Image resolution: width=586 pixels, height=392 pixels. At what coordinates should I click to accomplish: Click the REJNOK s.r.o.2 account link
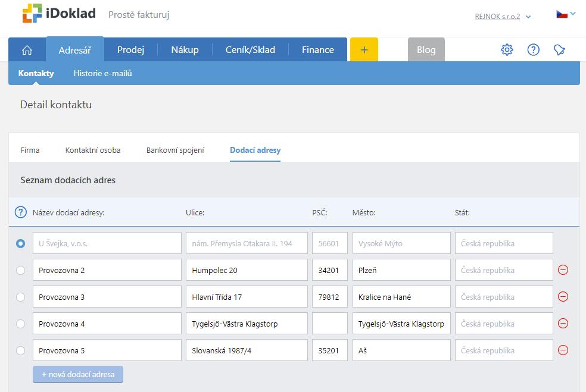click(x=497, y=17)
